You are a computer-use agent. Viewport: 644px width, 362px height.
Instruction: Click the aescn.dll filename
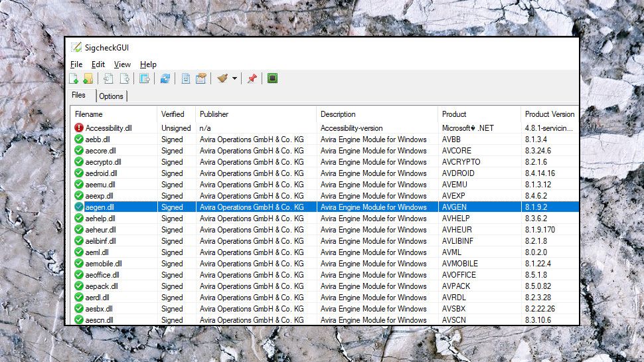[x=100, y=320]
